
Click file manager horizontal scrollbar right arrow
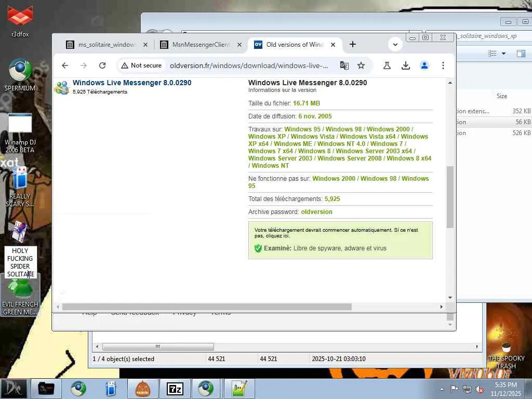point(477,347)
